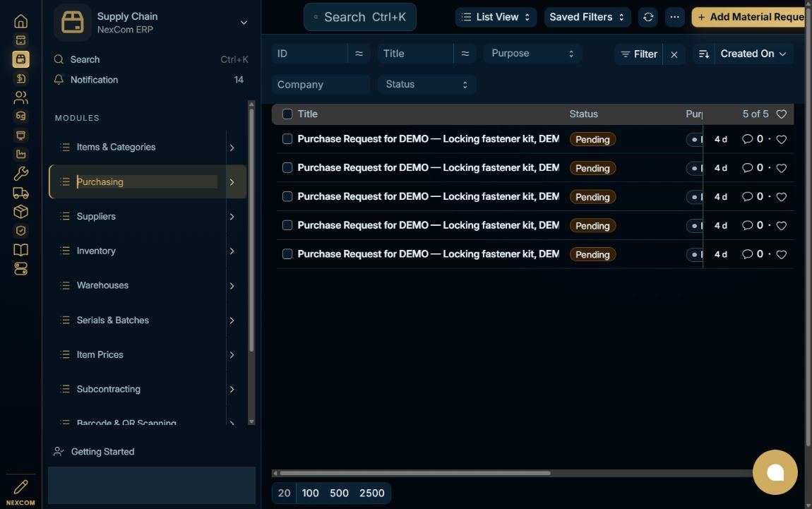Focus the Company filter field
This screenshot has height=509, width=812.
[x=321, y=85]
